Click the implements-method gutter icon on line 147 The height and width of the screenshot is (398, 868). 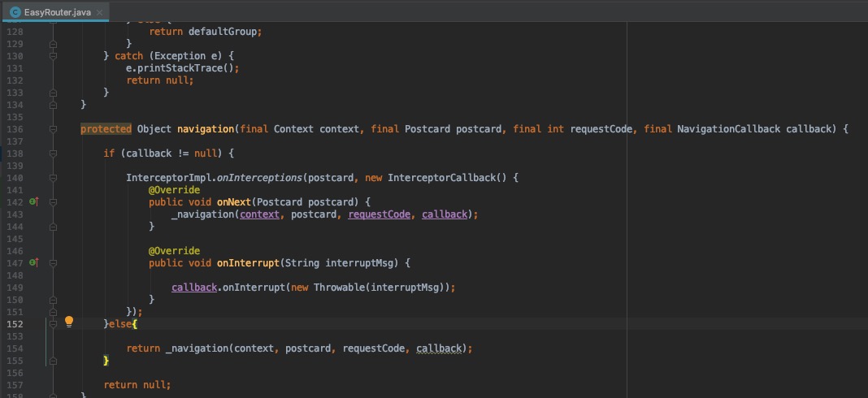[x=34, y=263]
